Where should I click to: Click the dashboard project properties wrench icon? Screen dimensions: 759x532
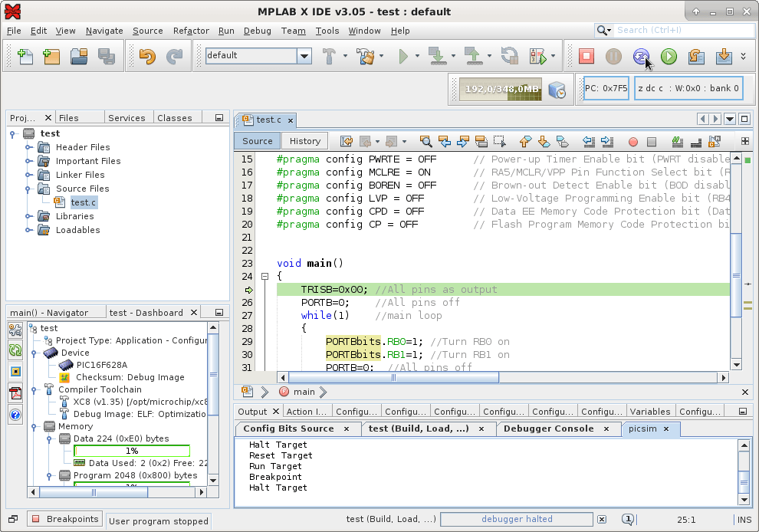pyautogui.click(x=15, y=330)
